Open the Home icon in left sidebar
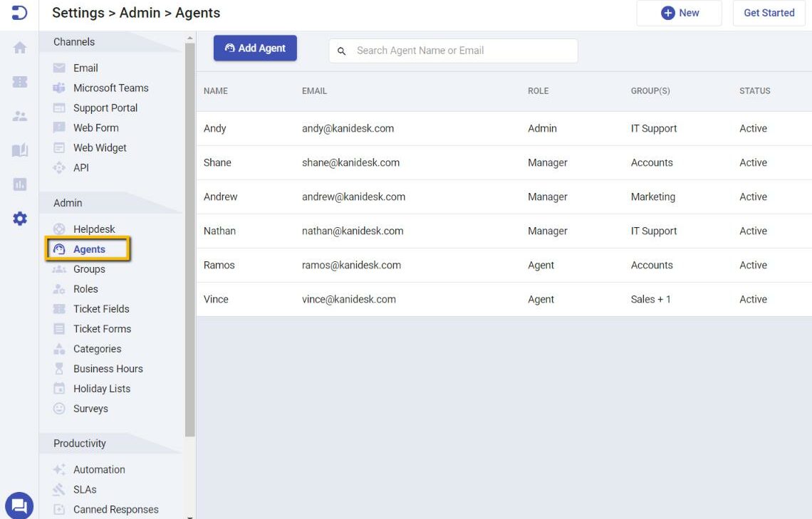The height and width of the screenshot is (519, 812). tap(19, 48)
